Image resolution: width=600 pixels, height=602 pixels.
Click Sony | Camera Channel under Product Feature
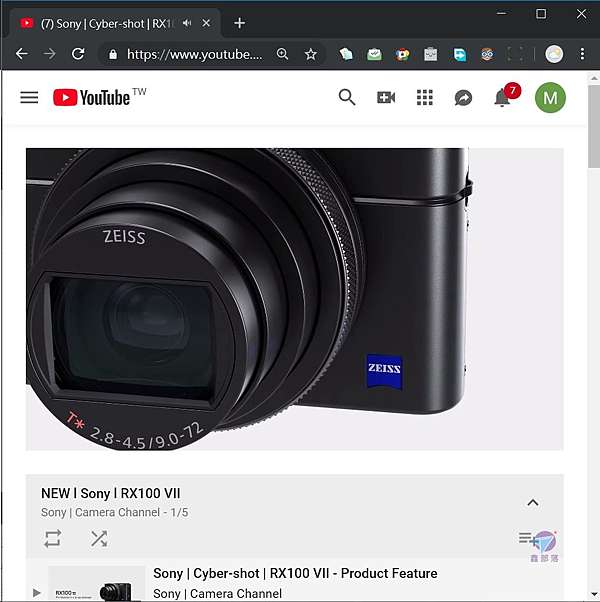217,594
